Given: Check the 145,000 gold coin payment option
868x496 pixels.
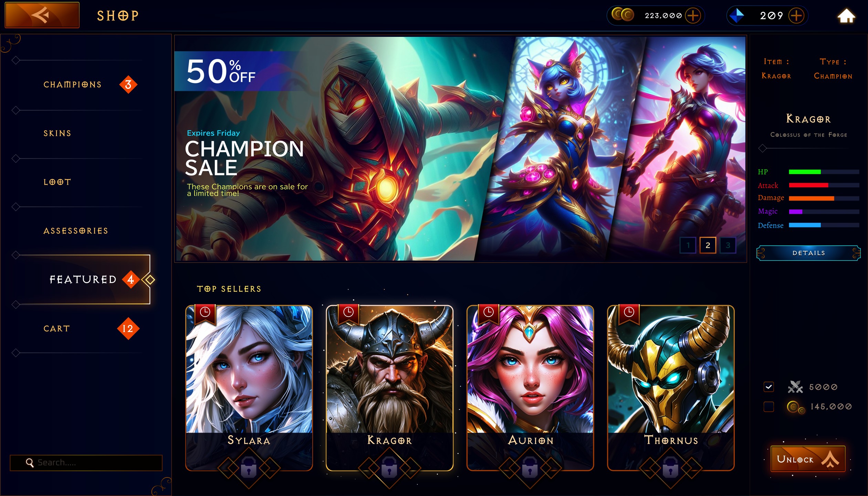Looking at the screenshot, I should click(x=768, y=407).
